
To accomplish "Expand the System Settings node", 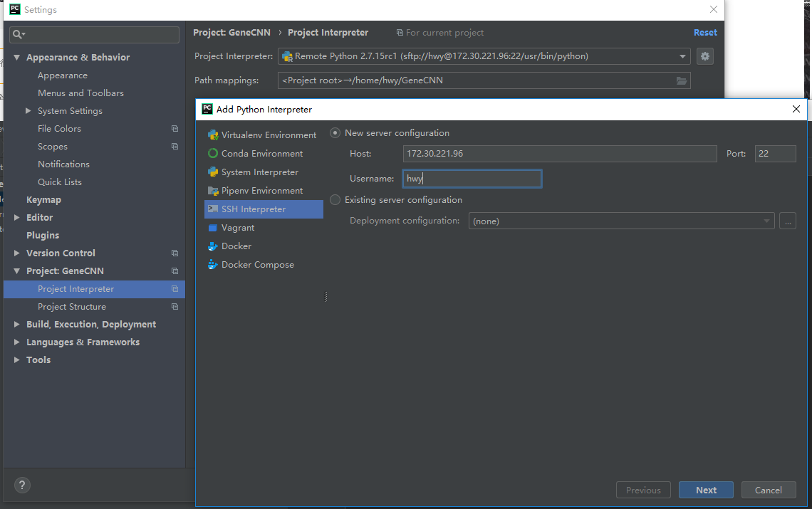I will click(28, 111).
